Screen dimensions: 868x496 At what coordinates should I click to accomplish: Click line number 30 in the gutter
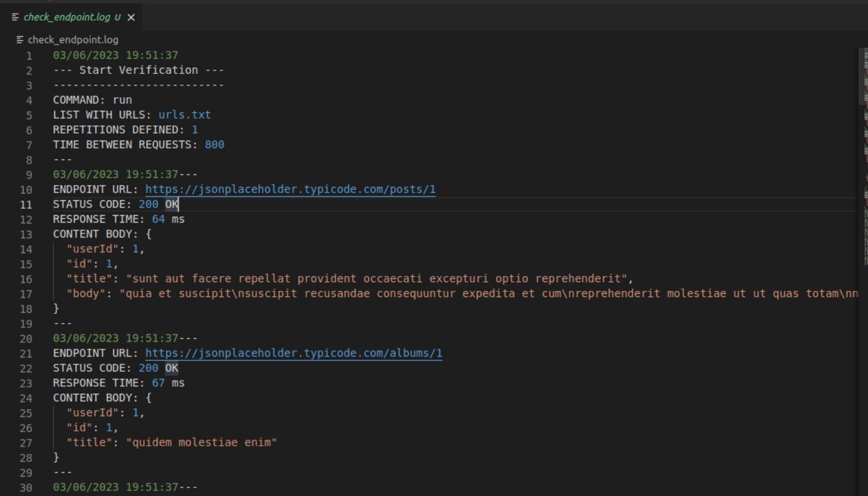click(26, 488)
